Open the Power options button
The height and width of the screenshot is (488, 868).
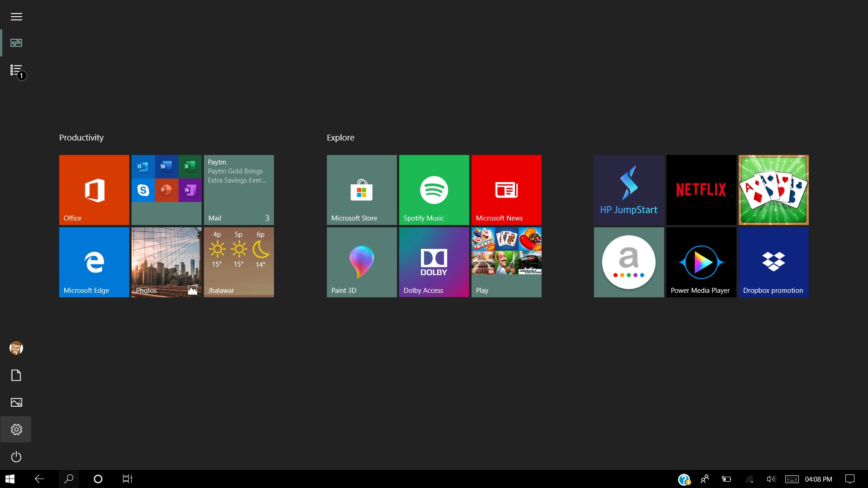[x=16, y=457]
